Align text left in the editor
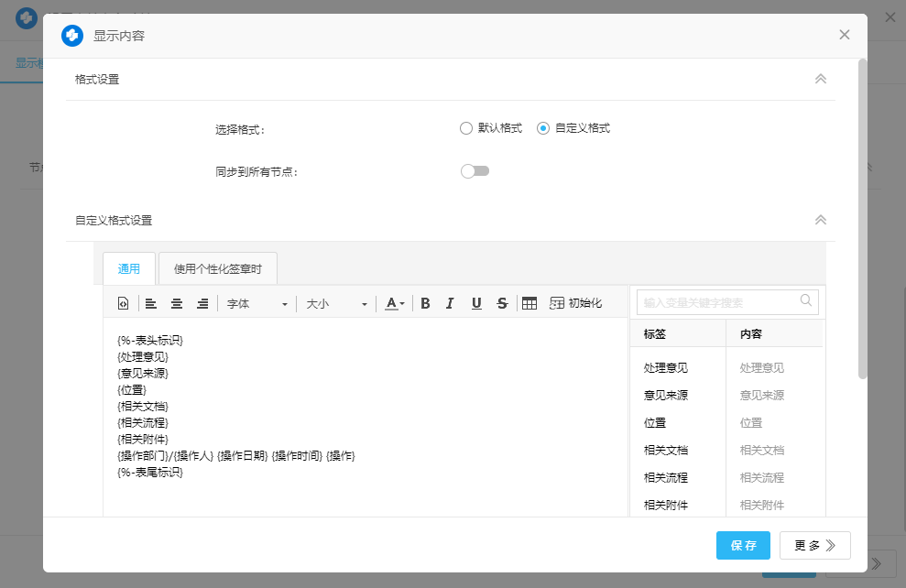906x588 pixels. click(151, 304)
